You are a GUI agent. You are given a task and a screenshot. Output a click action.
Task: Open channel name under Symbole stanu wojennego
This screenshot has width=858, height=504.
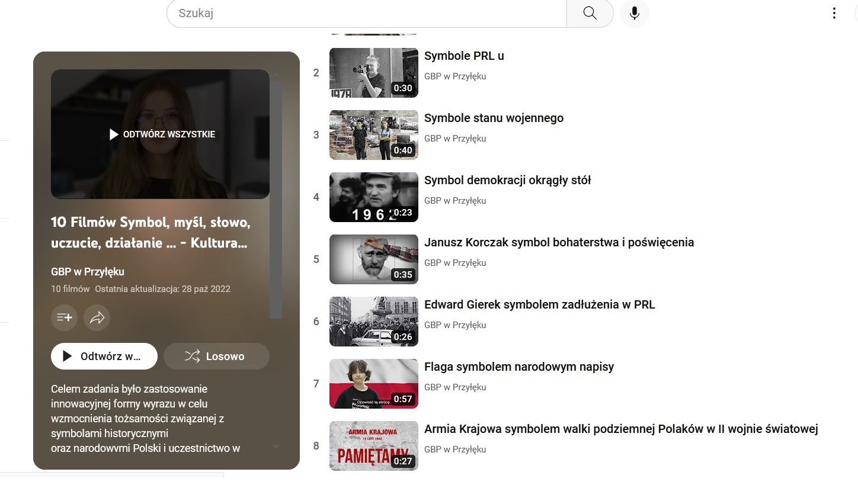point(455,139)
